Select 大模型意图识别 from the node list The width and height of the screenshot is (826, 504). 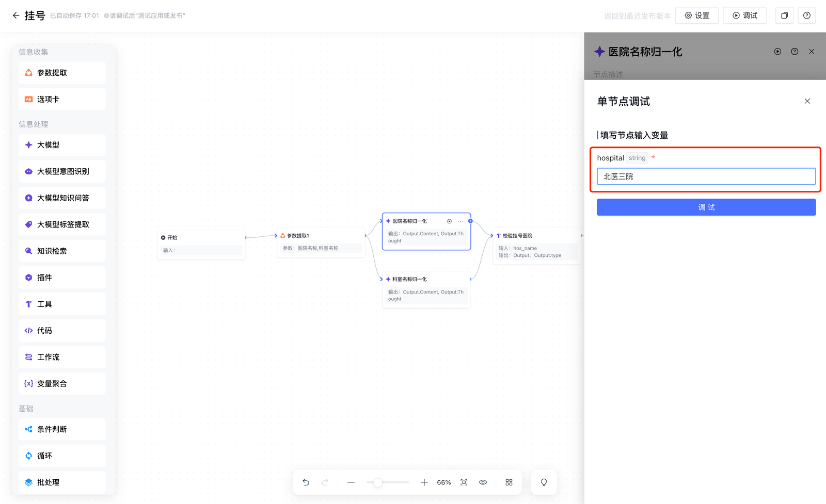[62, 171]
